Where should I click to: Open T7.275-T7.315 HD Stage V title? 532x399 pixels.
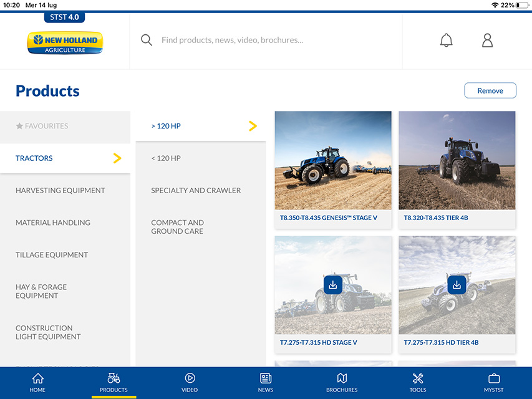[x=318, y=342]
